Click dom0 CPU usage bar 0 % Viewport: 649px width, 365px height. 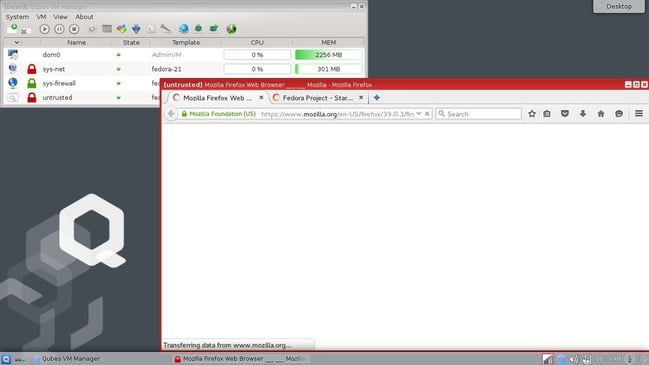click(257, 55)
